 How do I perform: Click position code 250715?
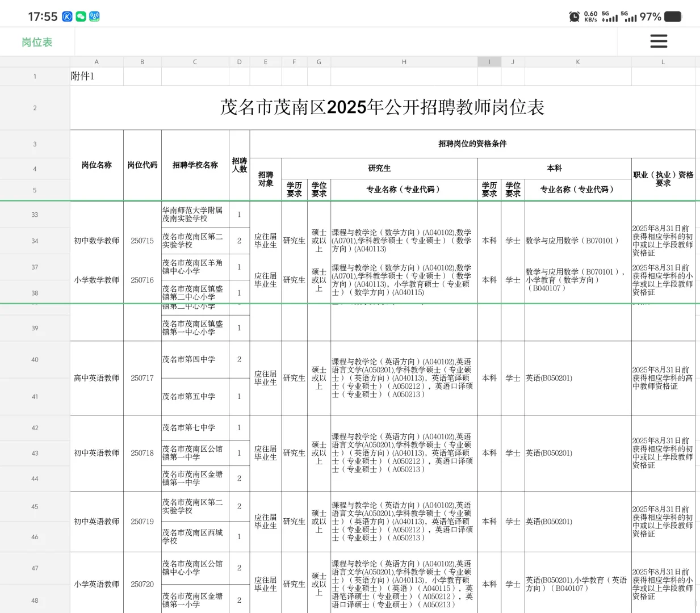click(142, 241)
